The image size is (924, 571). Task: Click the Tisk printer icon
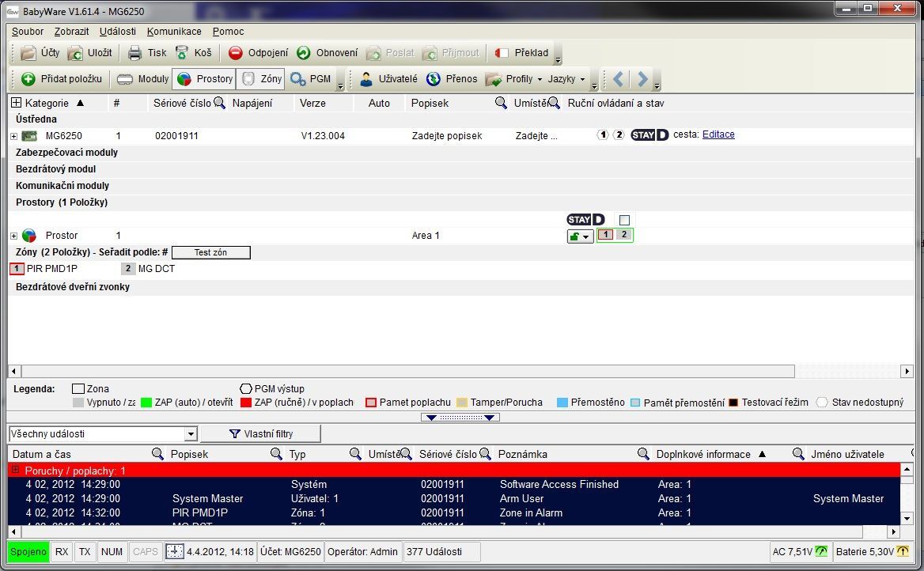[135, 53]
